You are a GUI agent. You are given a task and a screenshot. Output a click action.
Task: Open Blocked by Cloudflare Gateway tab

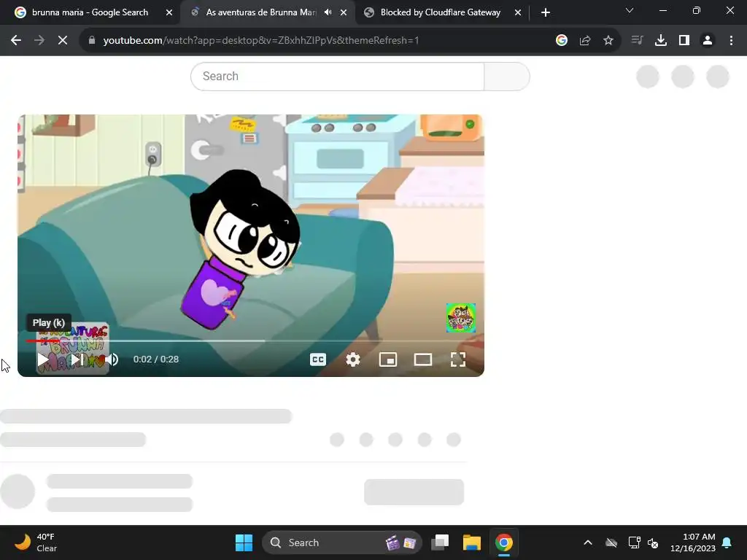tap(440, 12)
